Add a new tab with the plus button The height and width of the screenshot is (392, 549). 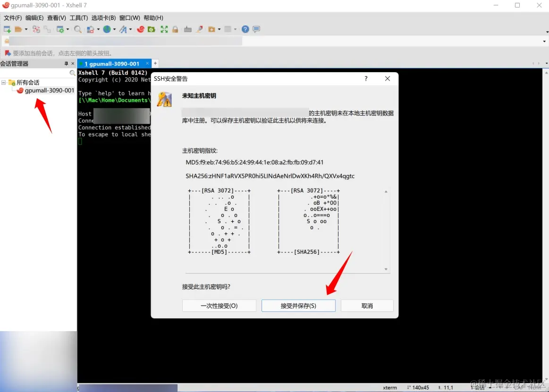tap(155, 63)
